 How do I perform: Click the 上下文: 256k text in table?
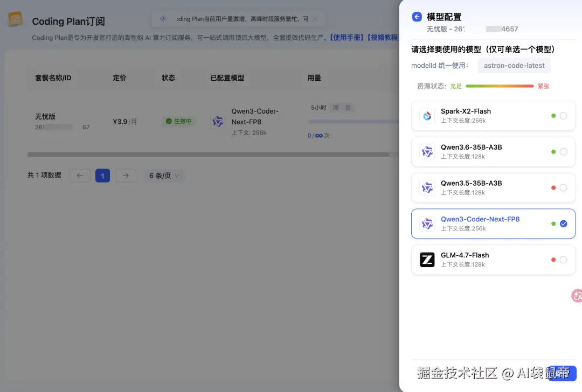click(x=248, y=133)
